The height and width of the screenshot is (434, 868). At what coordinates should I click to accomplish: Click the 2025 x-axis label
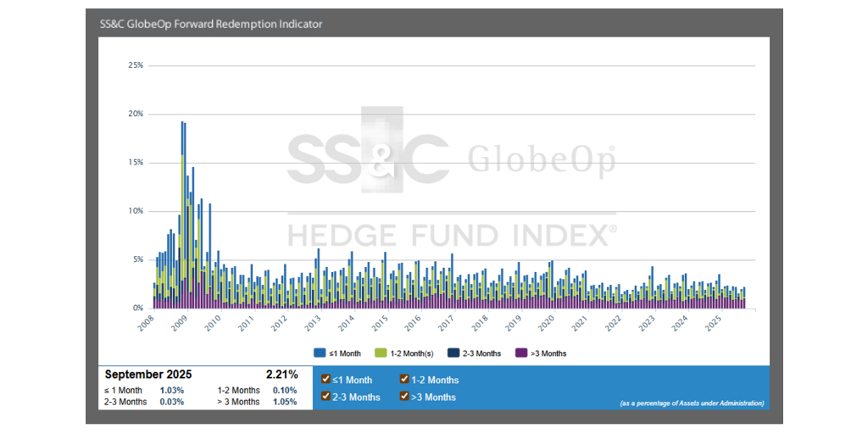715,321
